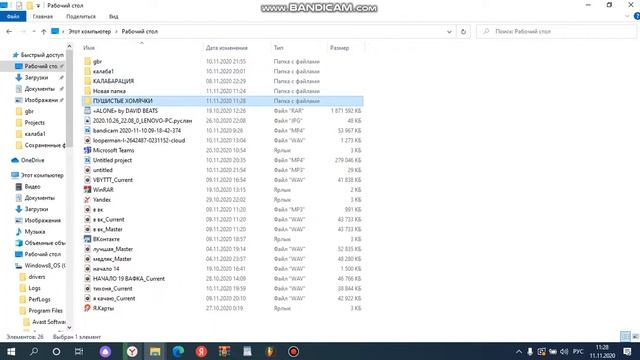Show hidden tray icons chevron
The width and height of the screenshot is (640, 360).
pos(518,351)
